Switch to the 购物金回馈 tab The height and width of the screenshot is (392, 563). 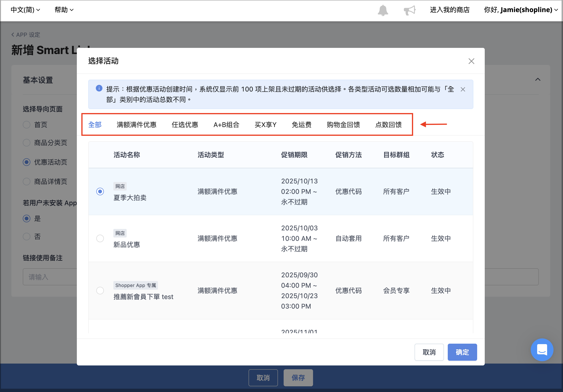343,125
